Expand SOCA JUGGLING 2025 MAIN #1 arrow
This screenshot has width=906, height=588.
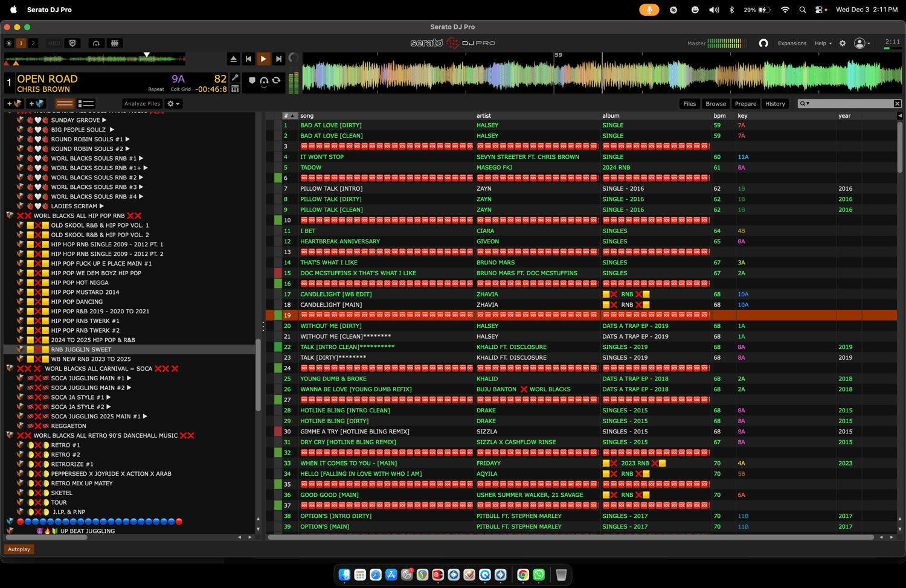[145, 417]
